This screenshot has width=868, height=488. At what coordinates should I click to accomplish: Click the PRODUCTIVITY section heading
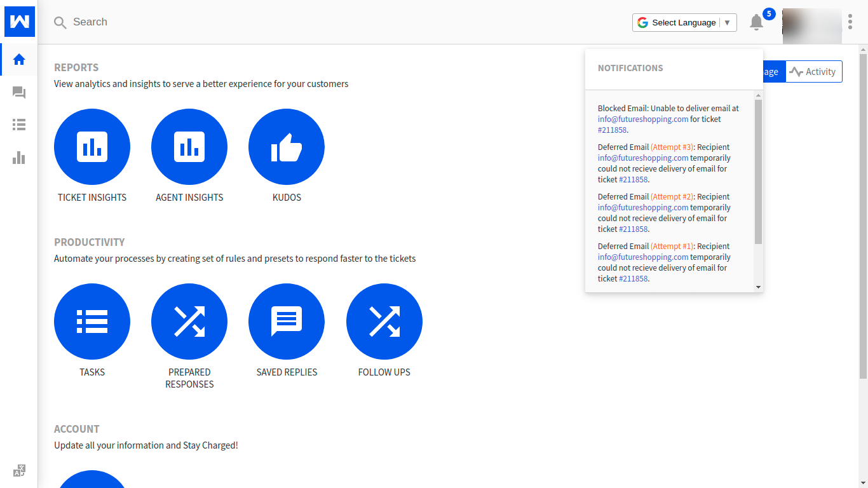pyautogui.click(x=90, y=242)
